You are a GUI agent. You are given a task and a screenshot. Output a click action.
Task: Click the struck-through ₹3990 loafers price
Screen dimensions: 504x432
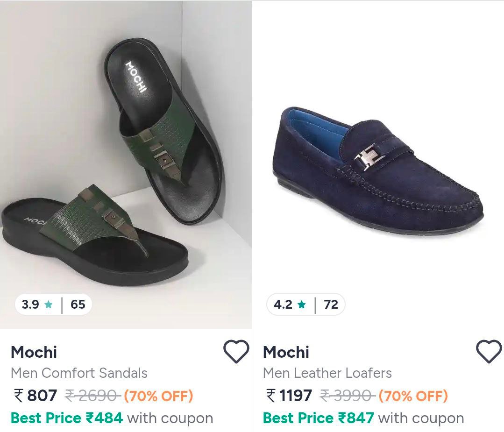click(x=348, y=396)
